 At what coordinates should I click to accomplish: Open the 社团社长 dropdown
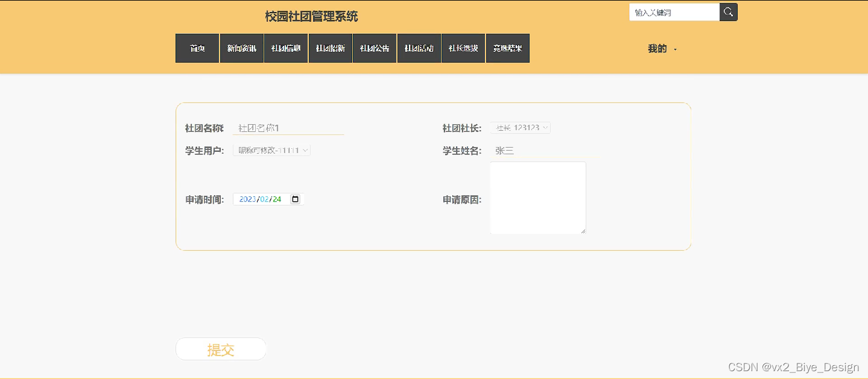tap(521, 128)
